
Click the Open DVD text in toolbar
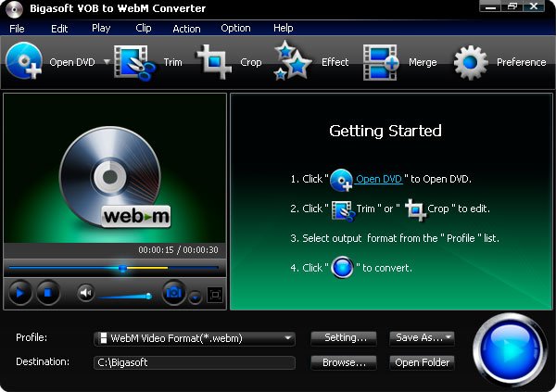72,62
